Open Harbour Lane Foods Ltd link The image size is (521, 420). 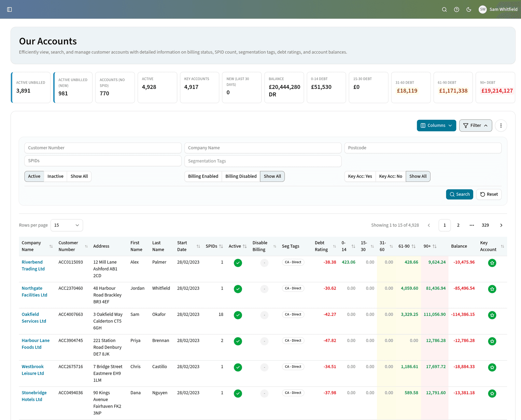[35, 344]
